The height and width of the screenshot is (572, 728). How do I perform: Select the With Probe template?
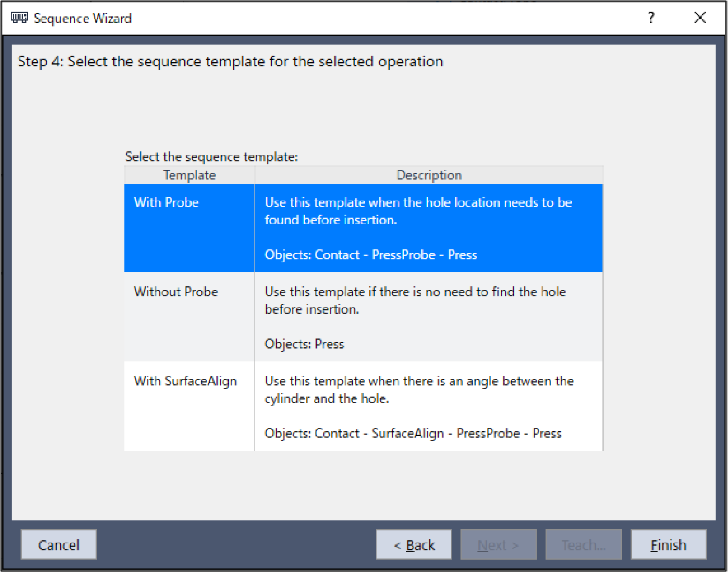[167, 202]
